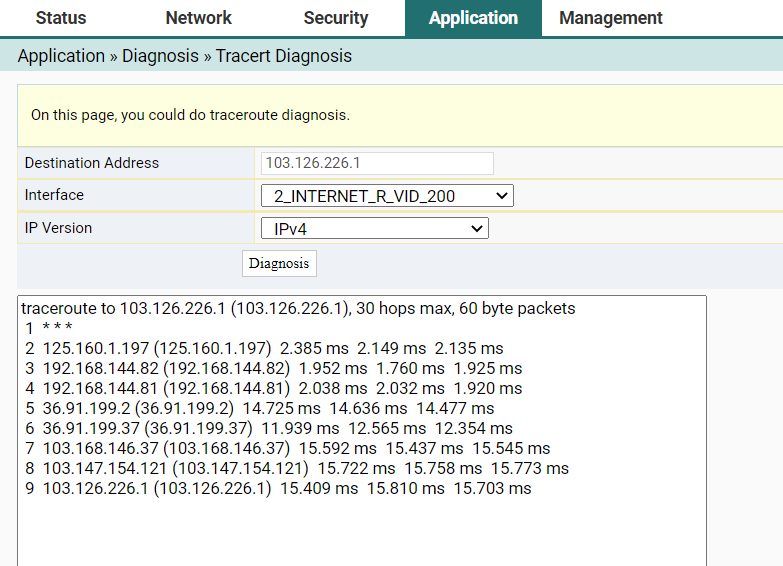
Task: Click final hop 9 line for 103.126.226.1
Action: pyautogui.click(x=277, y=488)
